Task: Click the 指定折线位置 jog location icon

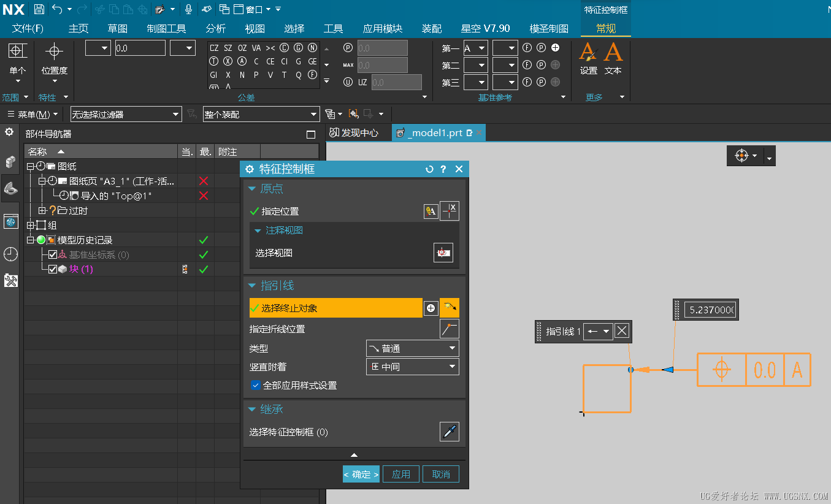Action: 450,329
